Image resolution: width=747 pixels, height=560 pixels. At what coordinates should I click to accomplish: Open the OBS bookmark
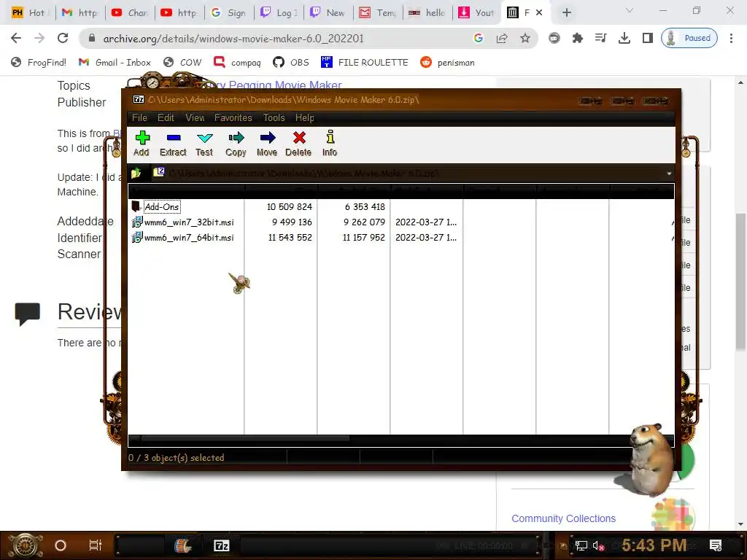pos(291,63)
